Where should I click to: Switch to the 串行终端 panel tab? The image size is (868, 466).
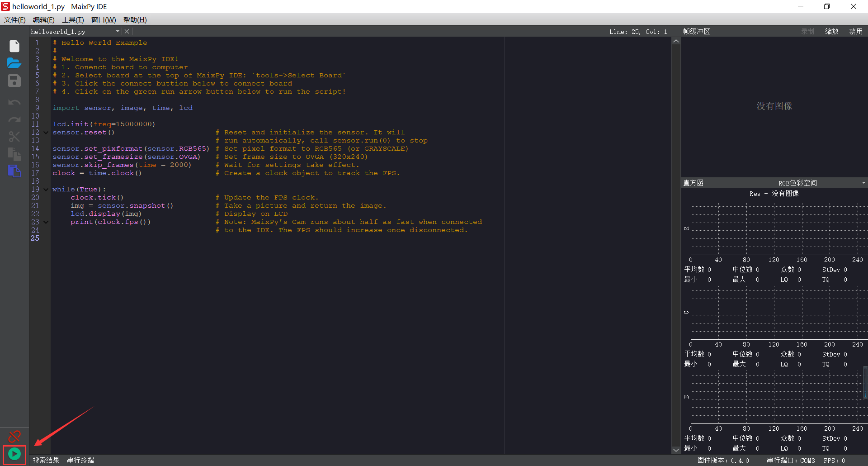80,460
